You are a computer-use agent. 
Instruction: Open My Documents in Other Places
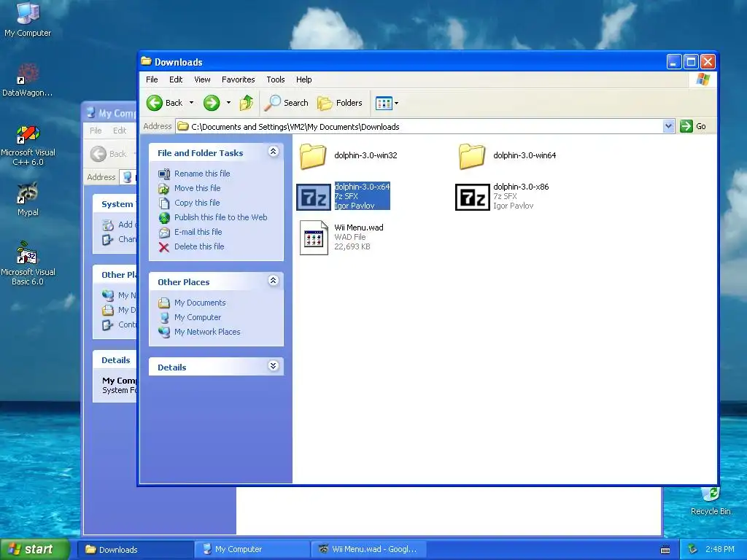pos(200,303)
